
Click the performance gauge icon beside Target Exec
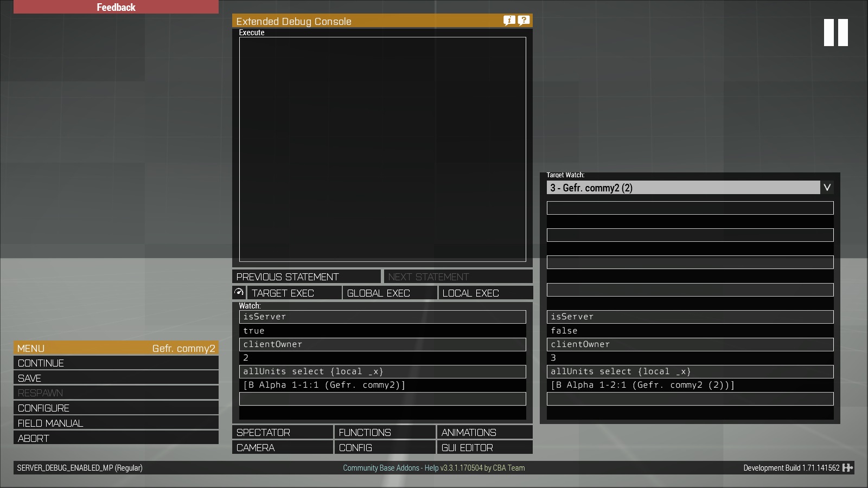click(239, 292)
